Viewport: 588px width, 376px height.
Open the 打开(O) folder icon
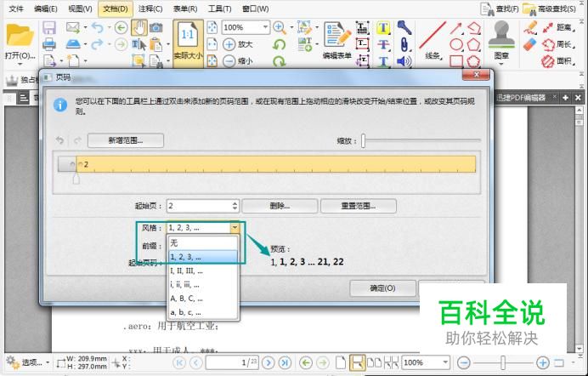20,35
